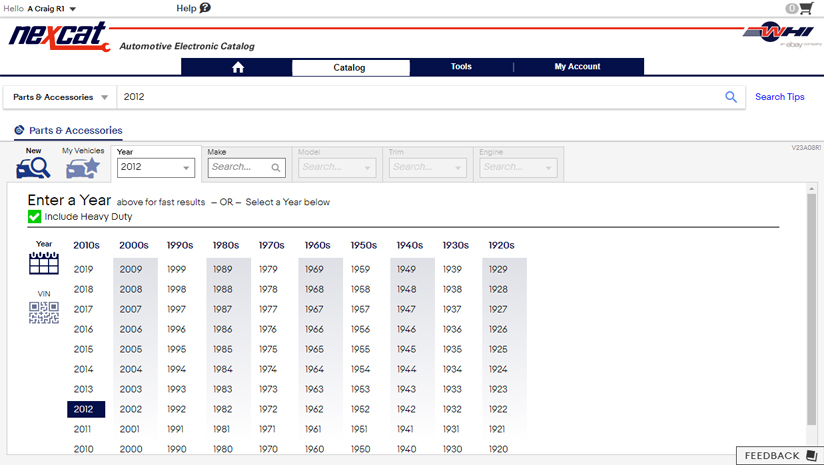Click the Parts & Accessories tab icon

tap(19, 130)
